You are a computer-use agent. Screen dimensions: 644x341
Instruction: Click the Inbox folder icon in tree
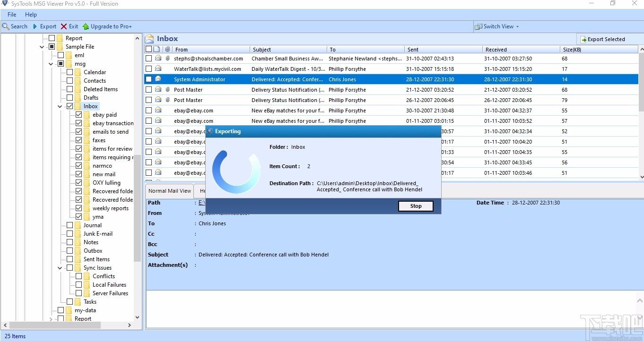tap(78, 106)
